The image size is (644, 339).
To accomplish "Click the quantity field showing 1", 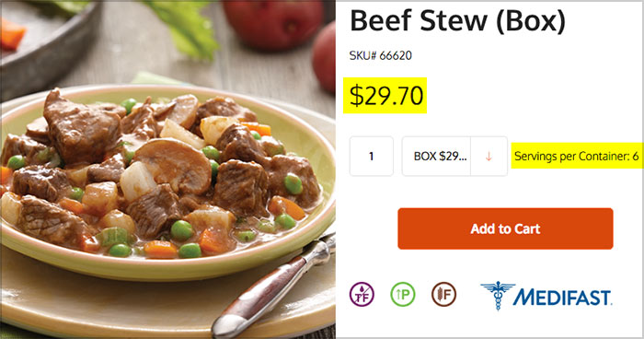I will 372,157.
